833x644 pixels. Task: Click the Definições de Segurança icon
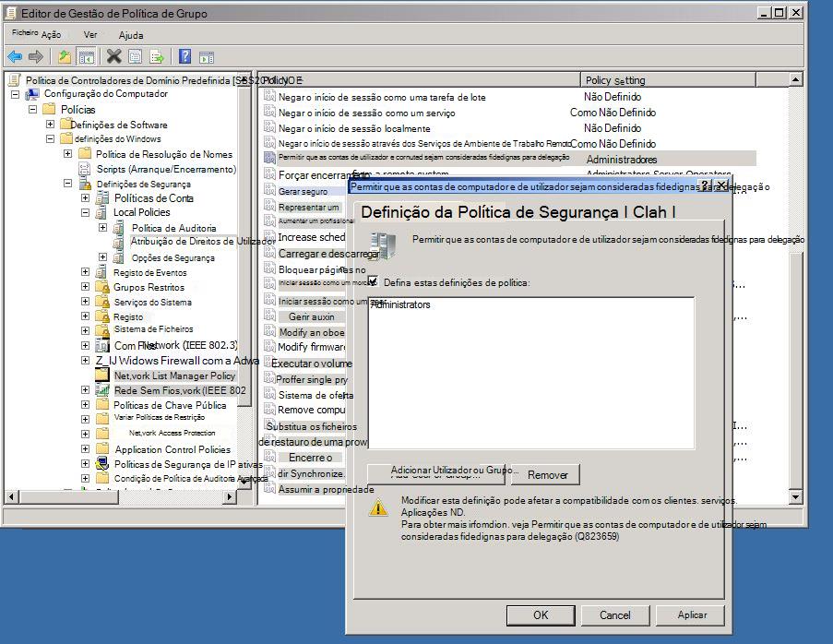point(85,184)
